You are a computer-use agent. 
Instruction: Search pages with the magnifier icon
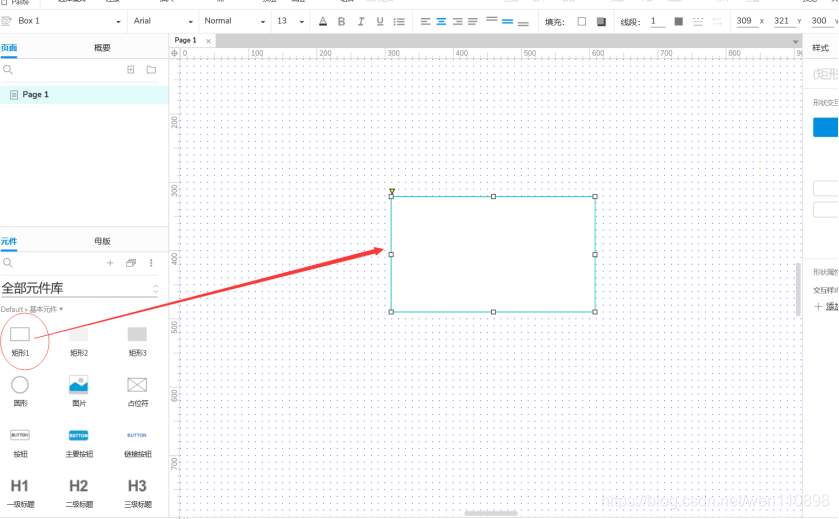coord(7,70)
